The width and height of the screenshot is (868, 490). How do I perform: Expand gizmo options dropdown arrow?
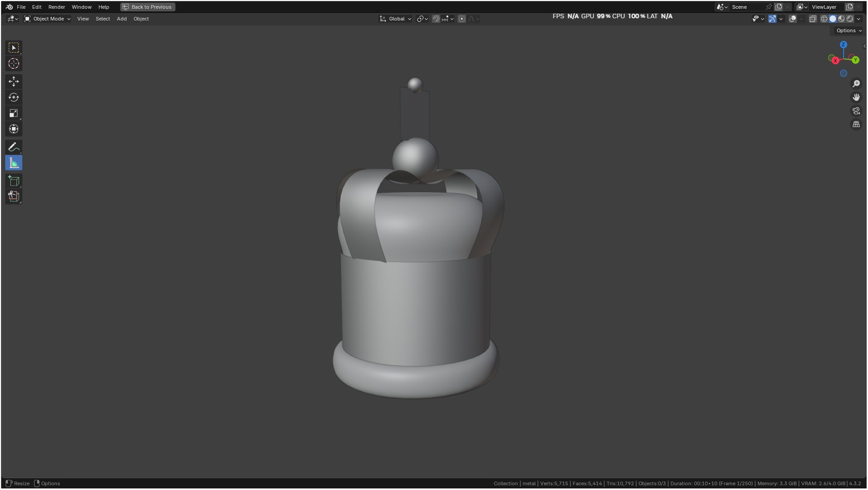click(x=781, y=19)
